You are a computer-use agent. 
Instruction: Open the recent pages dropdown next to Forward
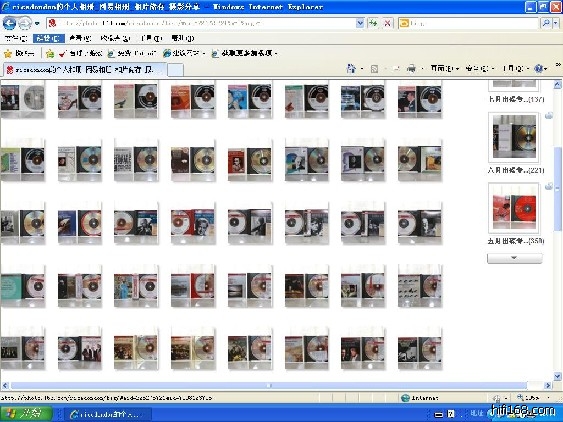click(x=37, y=24)
